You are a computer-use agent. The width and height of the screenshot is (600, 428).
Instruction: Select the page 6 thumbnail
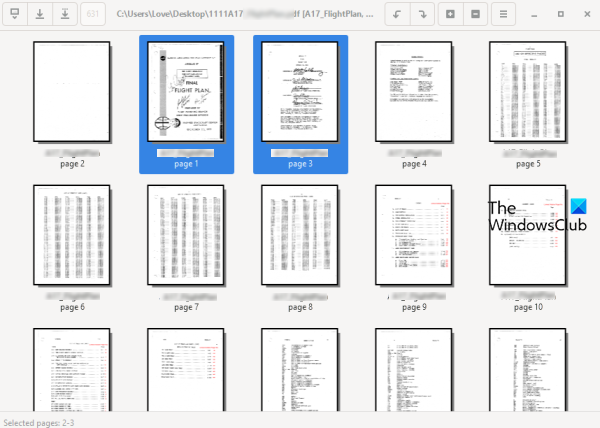pos(72,235)
